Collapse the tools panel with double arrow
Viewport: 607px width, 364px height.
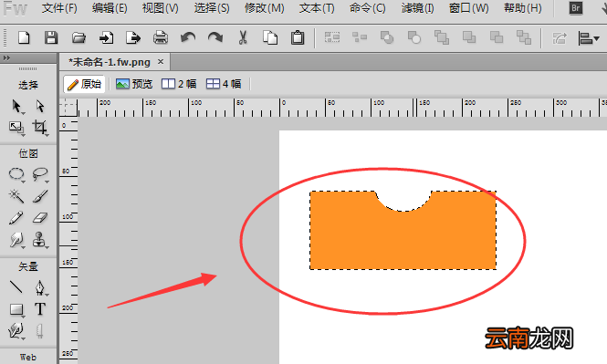(x=6, y=58)
